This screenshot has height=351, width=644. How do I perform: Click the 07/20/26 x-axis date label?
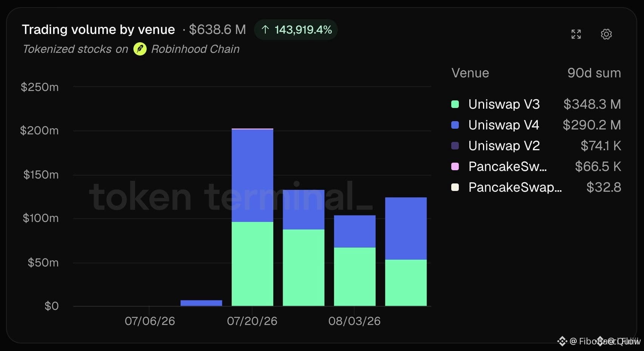click(x=252, y=321)
